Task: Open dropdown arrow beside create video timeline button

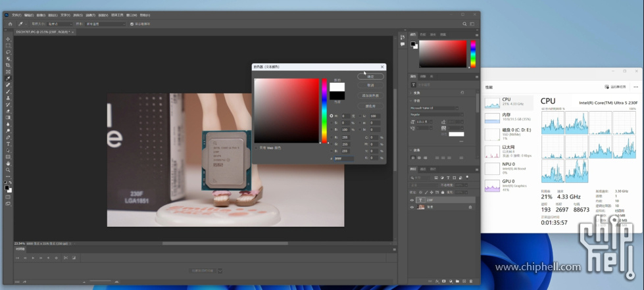Action: point(220,271)
